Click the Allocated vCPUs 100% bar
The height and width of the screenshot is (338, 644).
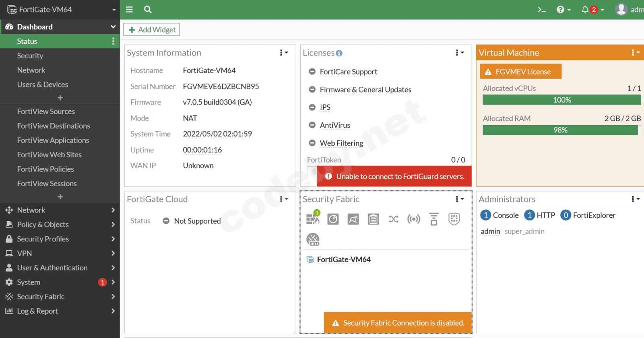(x=562, y=100)
